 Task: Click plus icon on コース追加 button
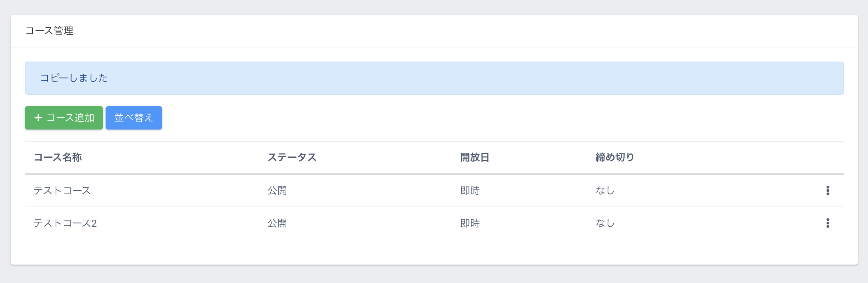[38, 118]
